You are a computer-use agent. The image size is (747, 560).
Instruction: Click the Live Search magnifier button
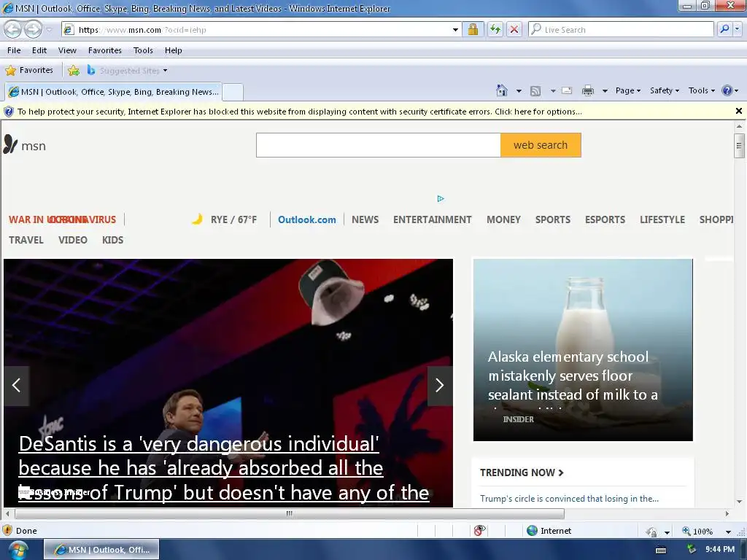pos(724,29)
